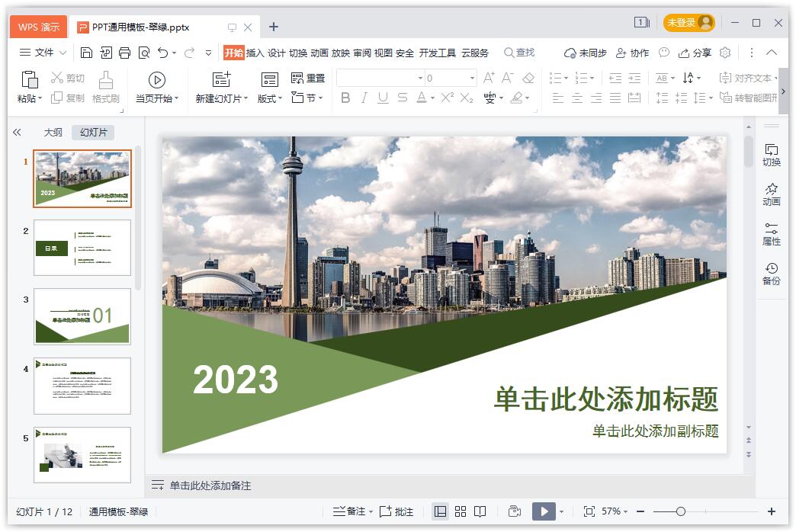
Task: Switch to reading view in status bar
Action: coord(480,511)
